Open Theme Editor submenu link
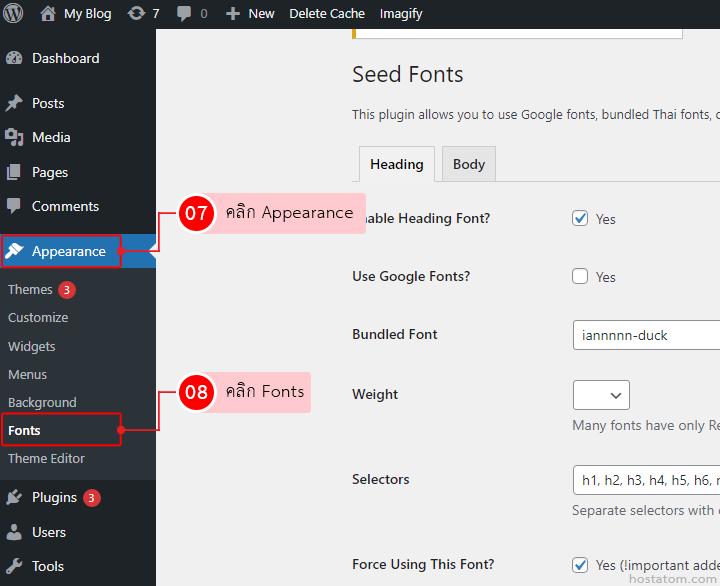 (x=46, y=458)
